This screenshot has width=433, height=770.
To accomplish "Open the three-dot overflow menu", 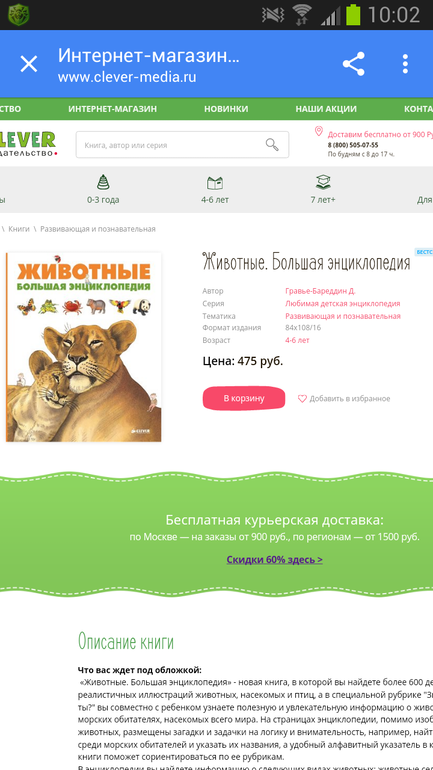I will [405, 64].
